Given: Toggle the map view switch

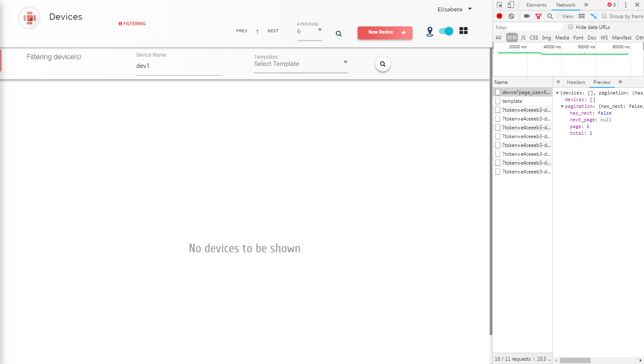Looking at the screenshot, I should click(446, 31).
